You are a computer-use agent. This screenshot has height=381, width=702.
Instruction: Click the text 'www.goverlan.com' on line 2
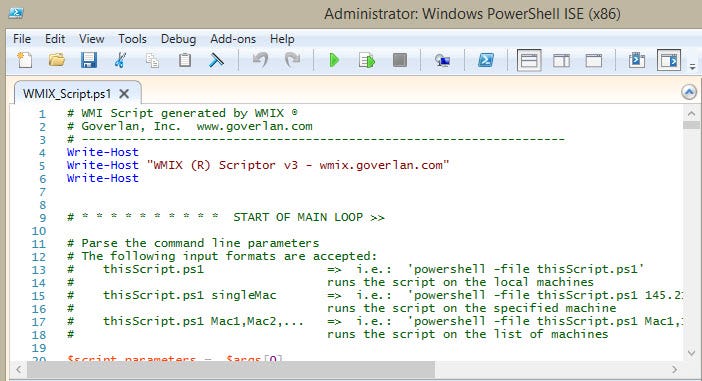pyautogui.click(x=254, y=126)
